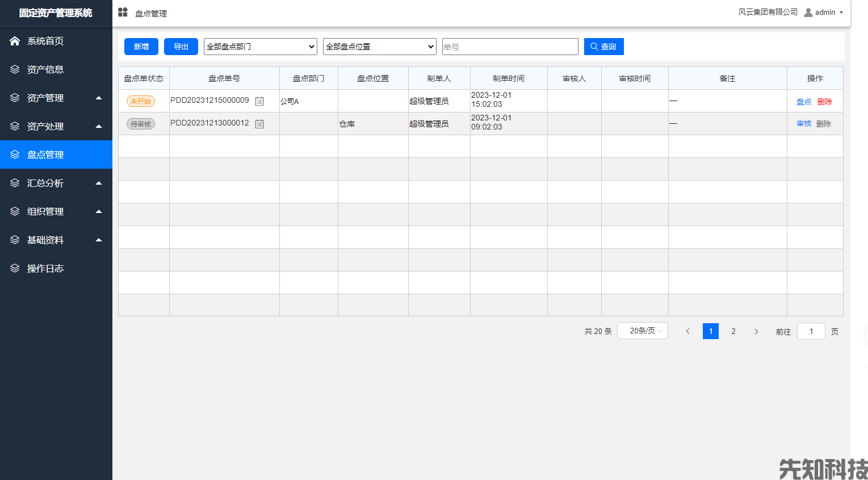Open the 全部盘点位置 dropdown
Screen dimensions: 868x480
pyautogui.click(x=380, y=47)
